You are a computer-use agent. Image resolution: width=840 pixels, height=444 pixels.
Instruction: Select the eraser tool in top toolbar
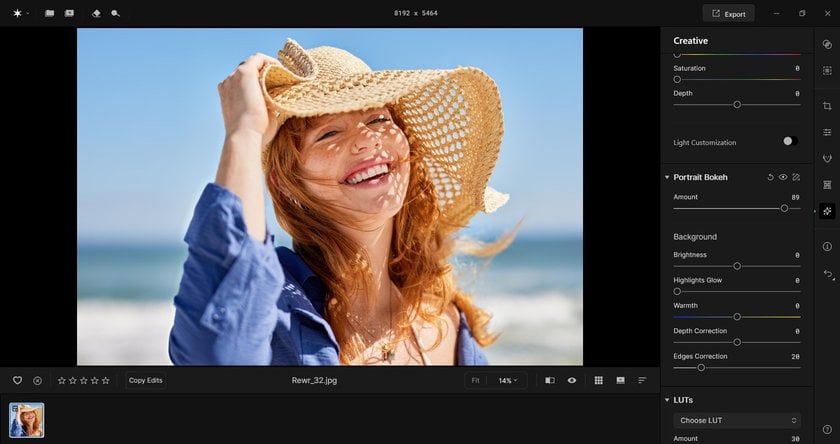pyautogui.click(x=96, y=13)
